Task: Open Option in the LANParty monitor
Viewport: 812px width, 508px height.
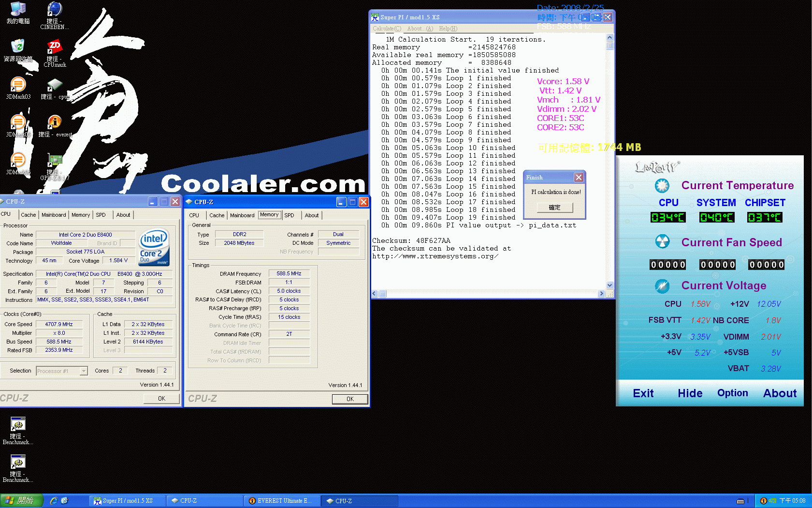Action: click(x=733, y=393)
